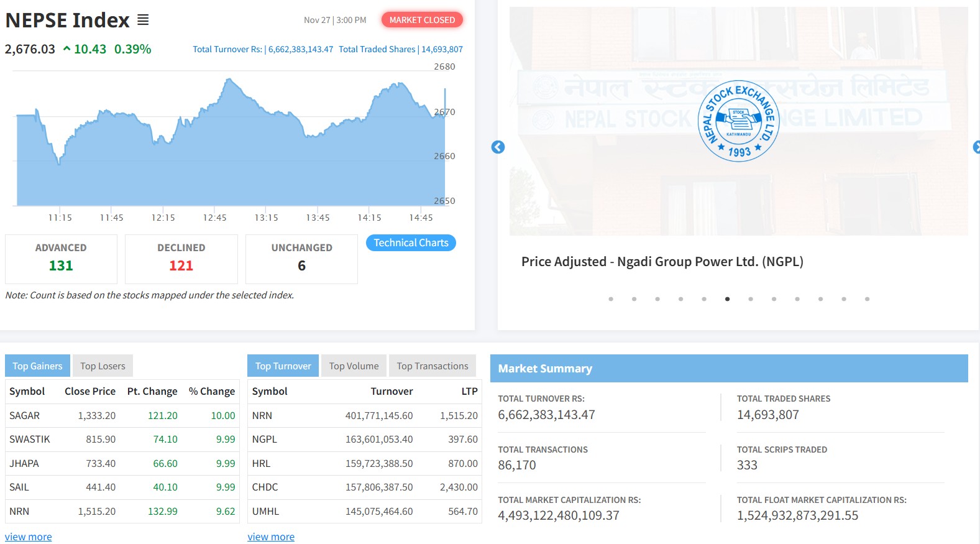
Task: Select the last carousel dot indicator
Action: click(867, 299)
